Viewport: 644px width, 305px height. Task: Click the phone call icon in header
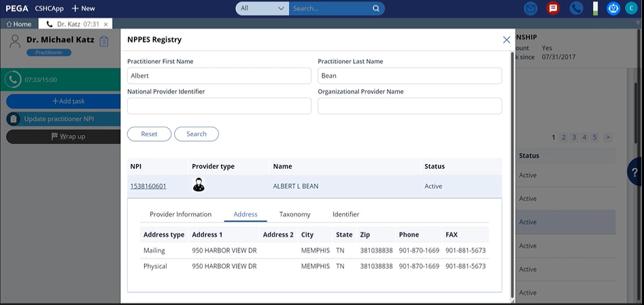click(x=576, y=8)
